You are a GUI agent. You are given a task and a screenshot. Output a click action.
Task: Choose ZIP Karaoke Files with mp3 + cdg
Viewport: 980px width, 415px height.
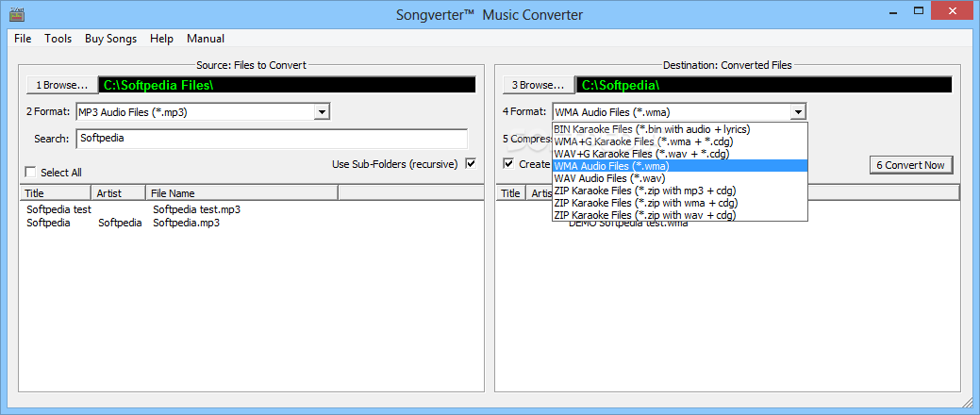point(680,191)
